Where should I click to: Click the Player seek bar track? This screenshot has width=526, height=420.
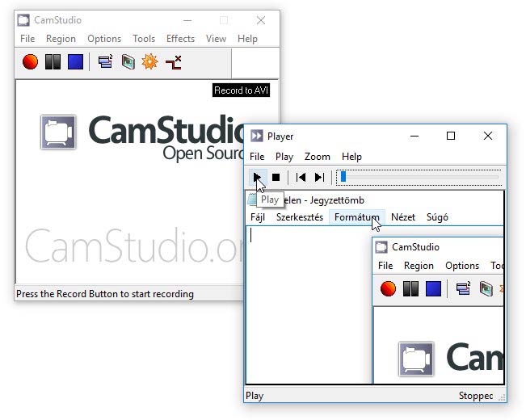coord(419,177)
